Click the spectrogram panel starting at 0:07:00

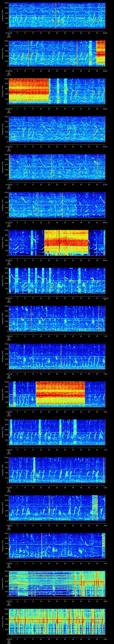pyautogui.click(x=57, y=584)
